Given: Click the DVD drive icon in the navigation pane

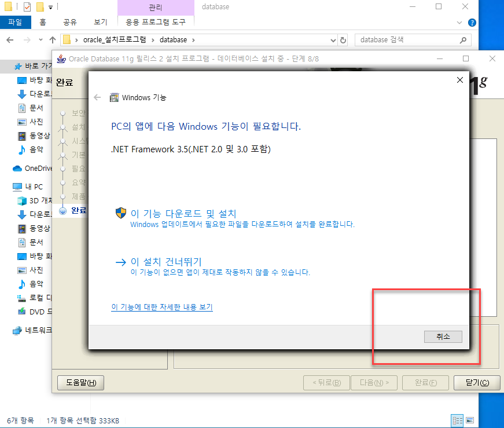Looking at the screenshot, I should 22,312.
